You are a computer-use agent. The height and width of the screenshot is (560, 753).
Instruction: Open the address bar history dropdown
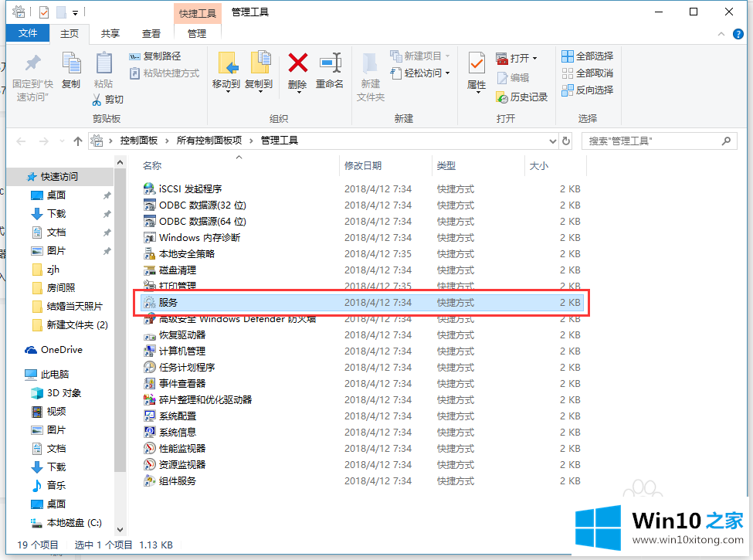tap(551, 141)
